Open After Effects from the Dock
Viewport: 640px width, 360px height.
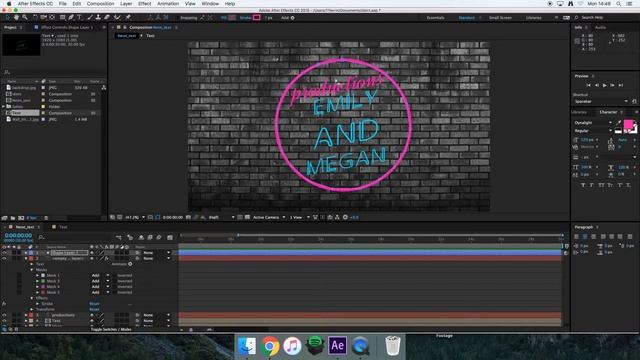(338, 346)
